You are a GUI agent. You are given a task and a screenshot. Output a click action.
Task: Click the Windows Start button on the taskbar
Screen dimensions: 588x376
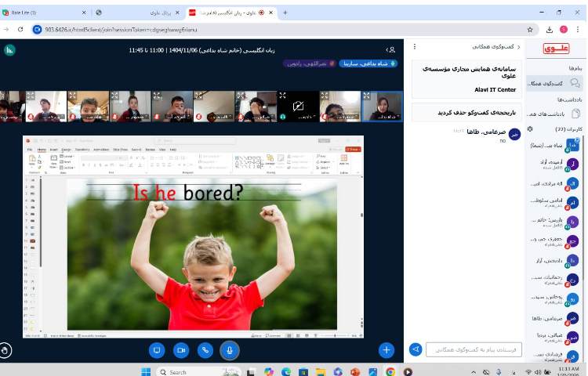145,371
